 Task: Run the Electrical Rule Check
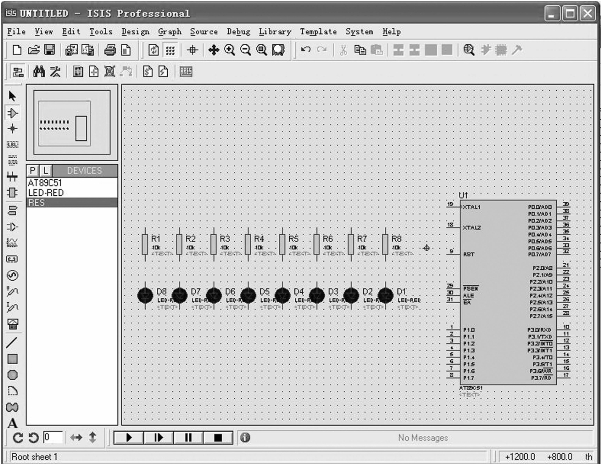163,72
